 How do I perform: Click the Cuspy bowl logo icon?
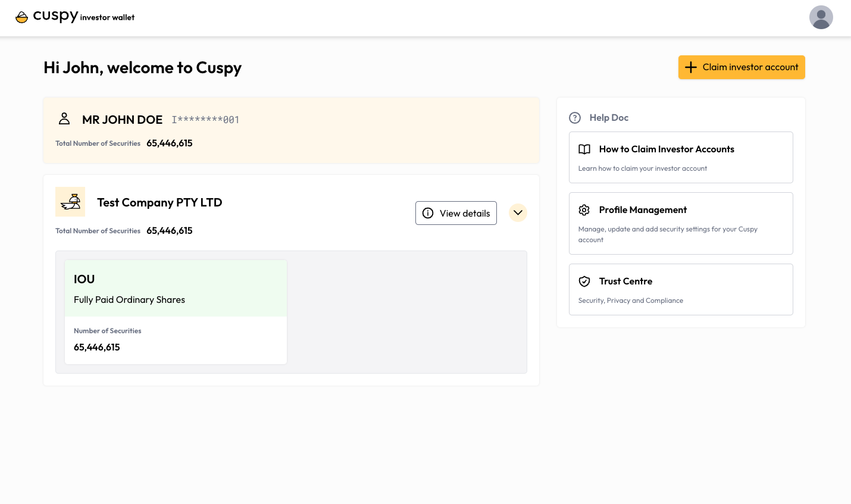[x=22, y=17]
